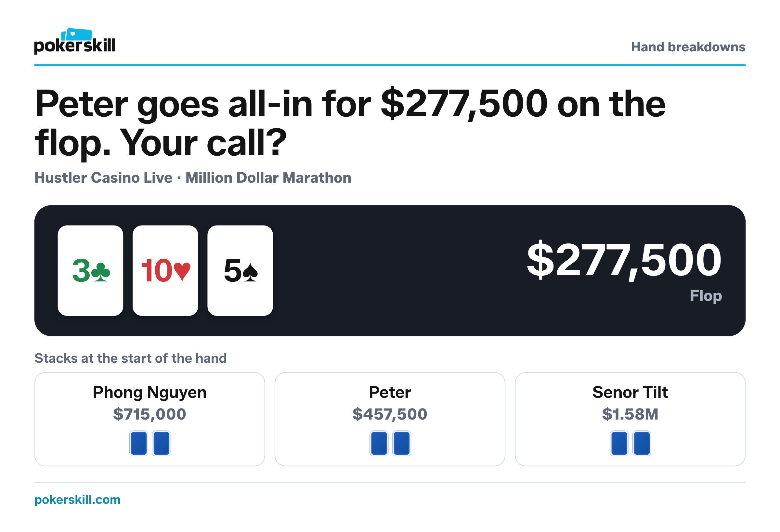Click Phong Nguyen's first face-down card

click(x=139, y=443)
